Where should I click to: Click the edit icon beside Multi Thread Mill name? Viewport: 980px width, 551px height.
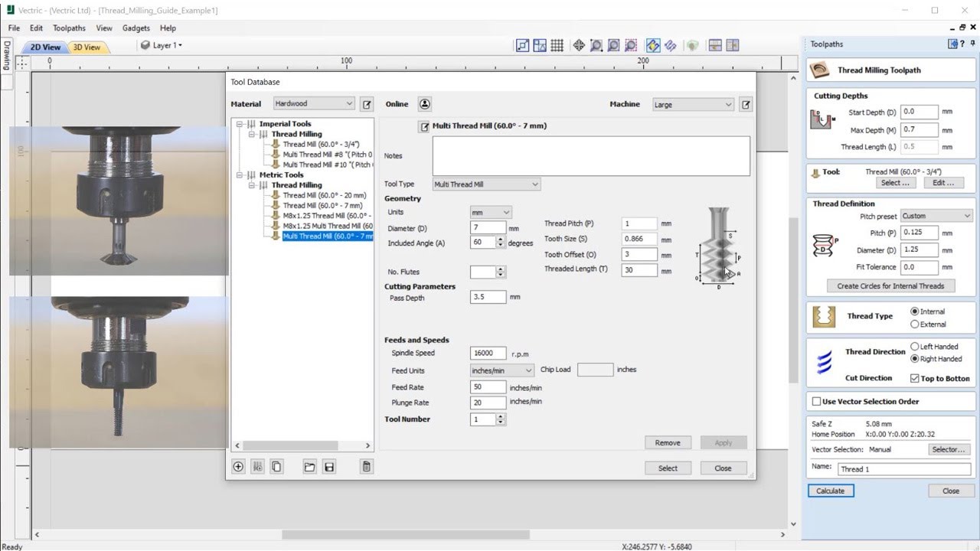tap(423, 126)
